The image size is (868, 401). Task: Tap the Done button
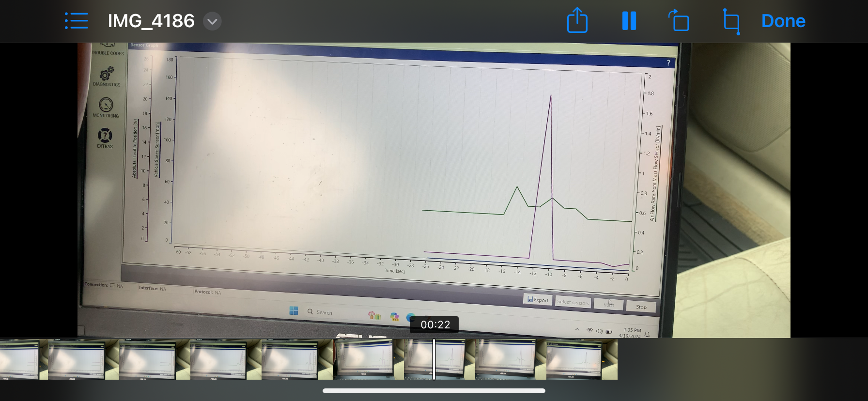click(783, 21)
